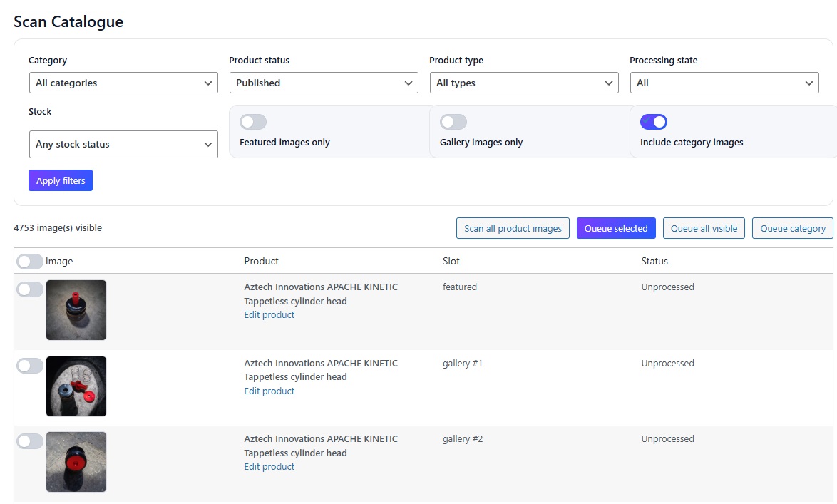The height and width of the screenshot is (504, 837).
Task: Toggle the select-all Image switch in the table header
Action: click(x=30, y=261)
